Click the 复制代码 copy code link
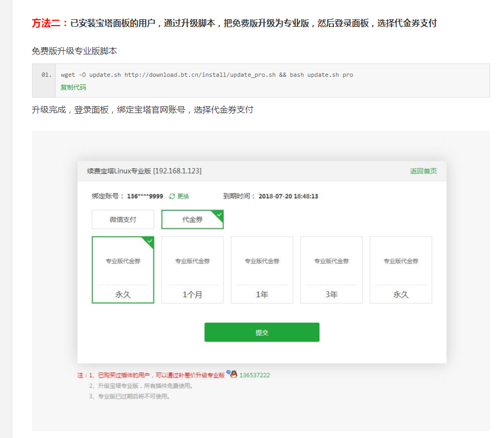 (73, 87)
